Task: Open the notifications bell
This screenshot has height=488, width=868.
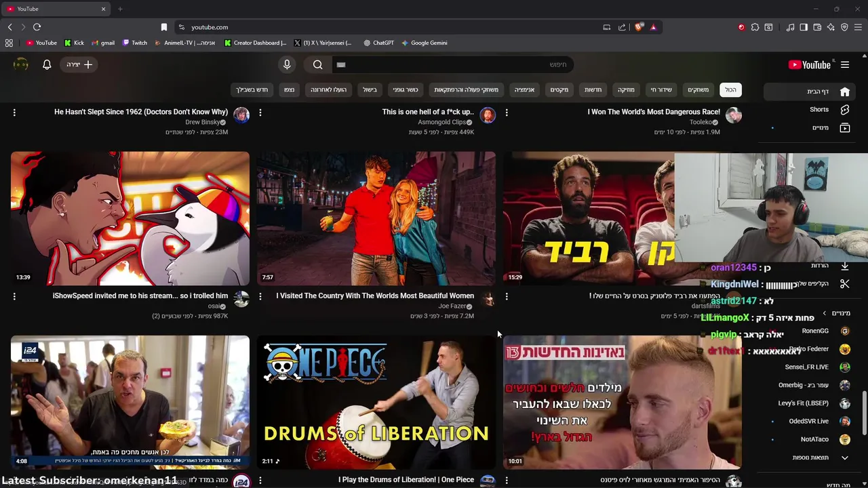Action: coord(47,64)
